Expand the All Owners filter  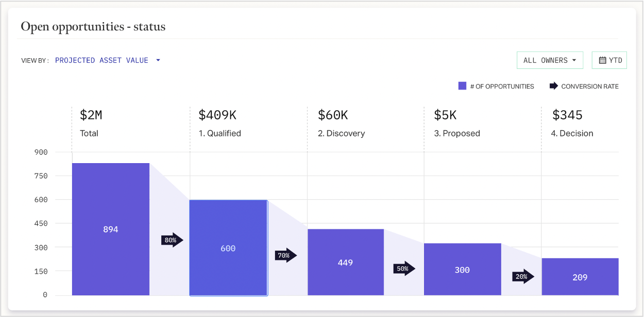tap(550, 60)
